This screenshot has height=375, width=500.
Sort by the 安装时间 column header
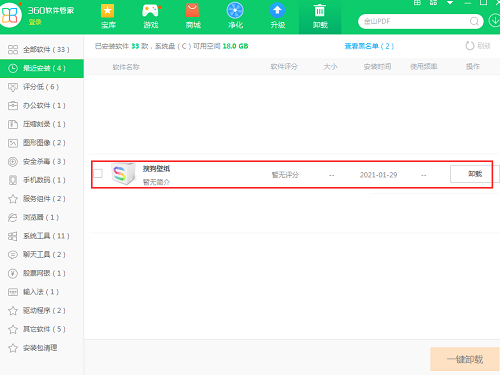(x=377, y=67)
